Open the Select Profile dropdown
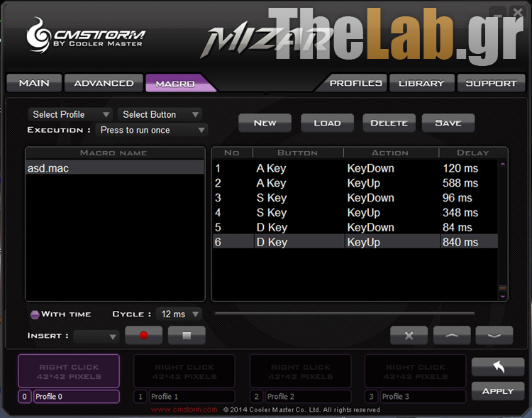The image size is (532, 418). [70, 114]
